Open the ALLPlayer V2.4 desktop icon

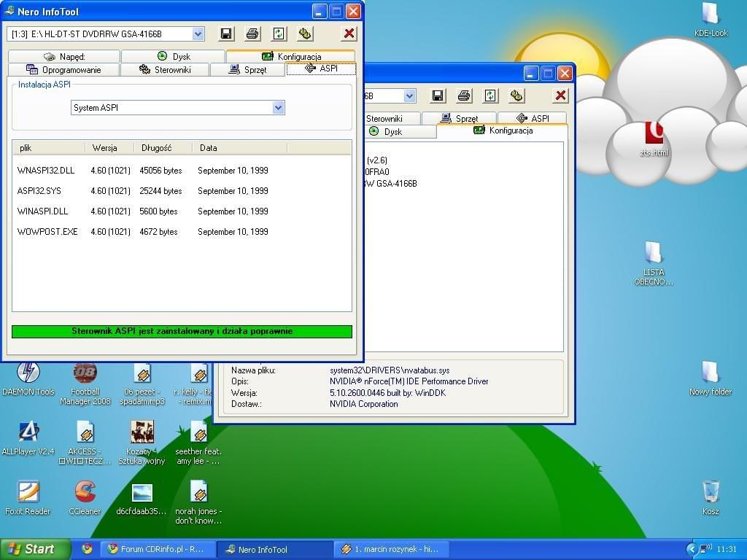tap(28, 439)
